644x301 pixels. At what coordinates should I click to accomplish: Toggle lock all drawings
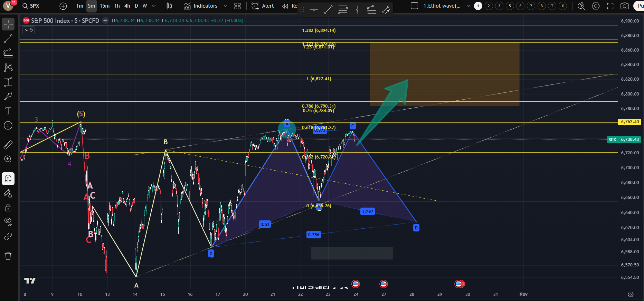coord(8,208)
